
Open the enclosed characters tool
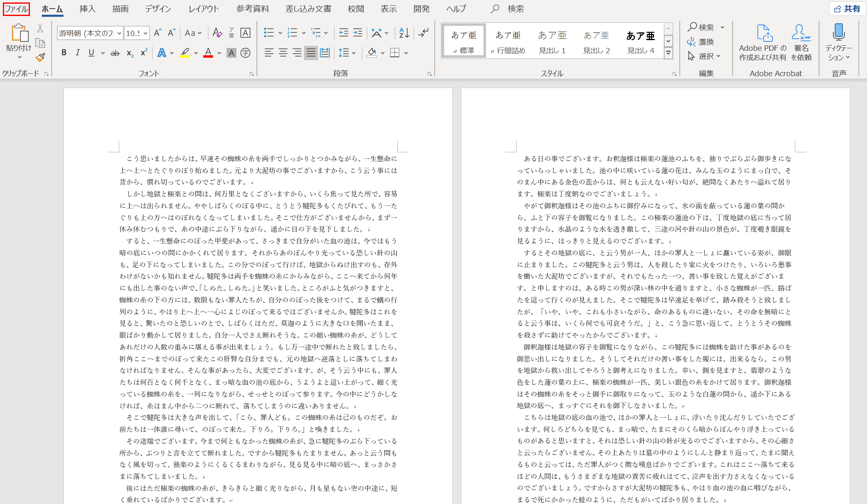pos(245,53)
